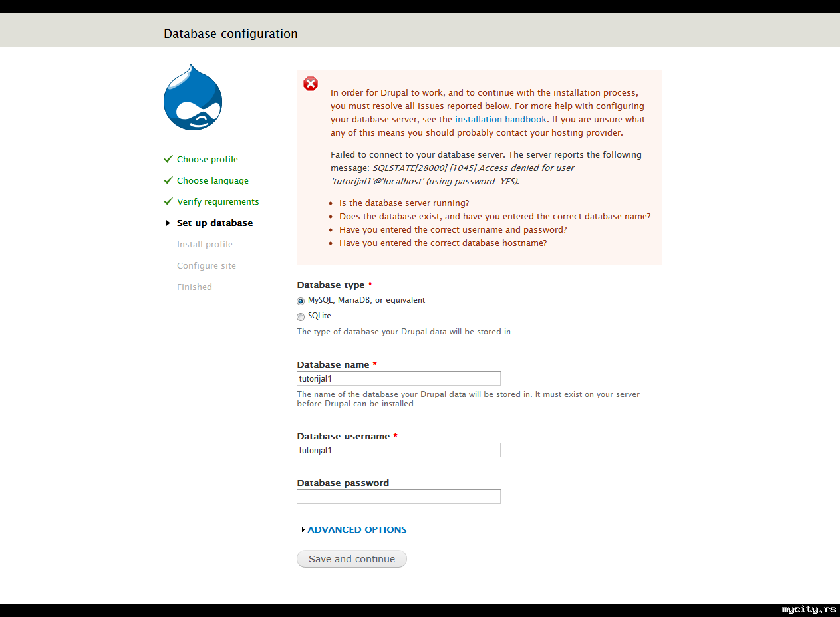Click the checkmark beside Choose language
This screenshot has width=840, height=617.
[168, 181]
